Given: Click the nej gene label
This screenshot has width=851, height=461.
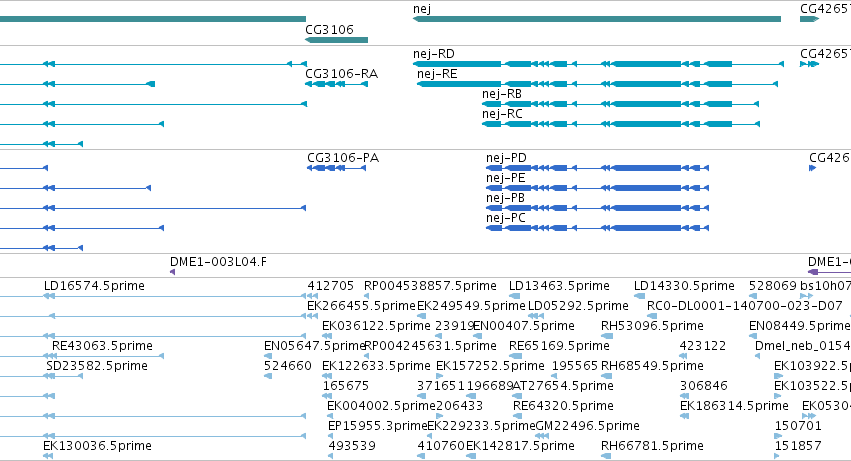Looking at the screenshot, I should pyautogui.click(x=422, y=9).
